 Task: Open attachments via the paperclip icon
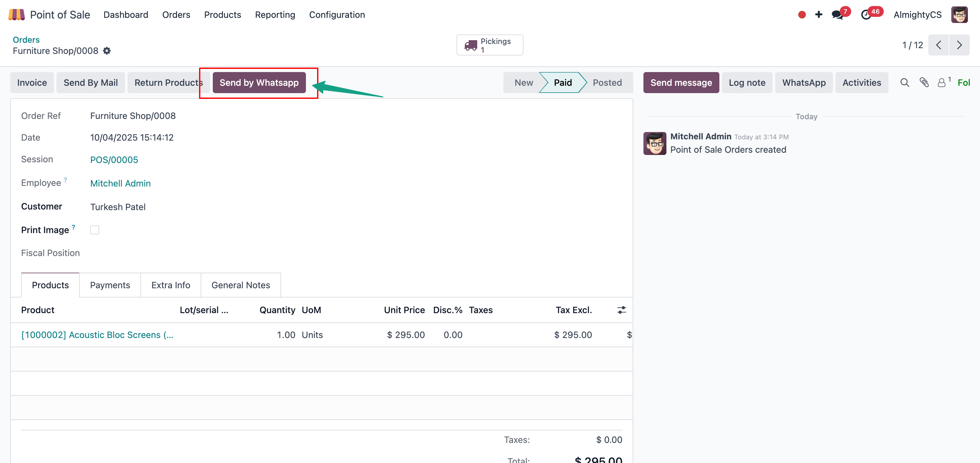pyautogui.click(x=924, y=83)
